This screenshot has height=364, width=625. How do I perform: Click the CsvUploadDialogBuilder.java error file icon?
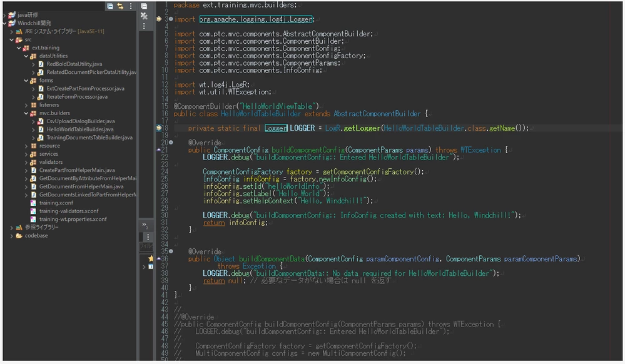tap(41, 121)
